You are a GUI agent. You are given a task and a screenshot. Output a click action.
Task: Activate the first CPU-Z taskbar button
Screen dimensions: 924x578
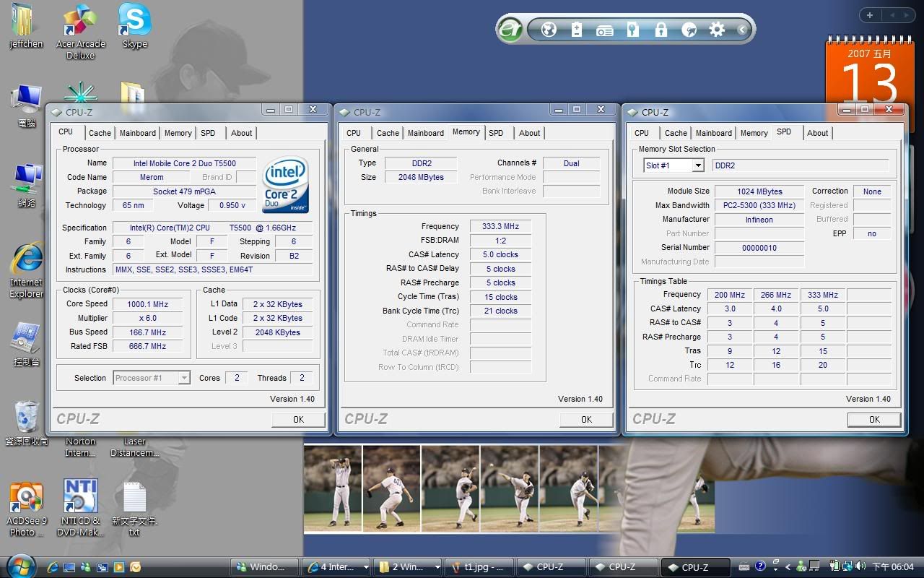coord(550,567)
